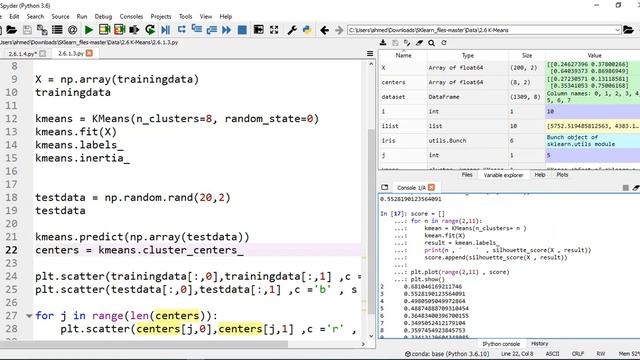
Task: Select the Variable explorer tab
Action: coord(503,175)
